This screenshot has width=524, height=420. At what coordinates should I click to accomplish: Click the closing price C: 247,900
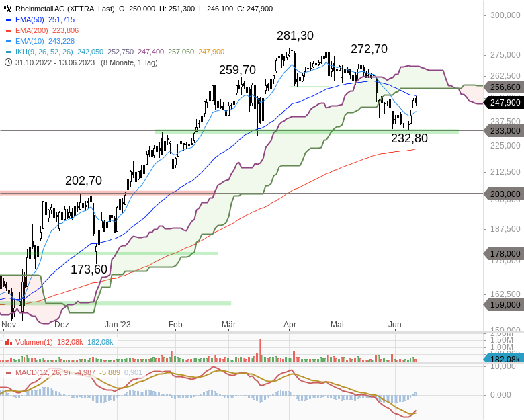click(255, 9)
